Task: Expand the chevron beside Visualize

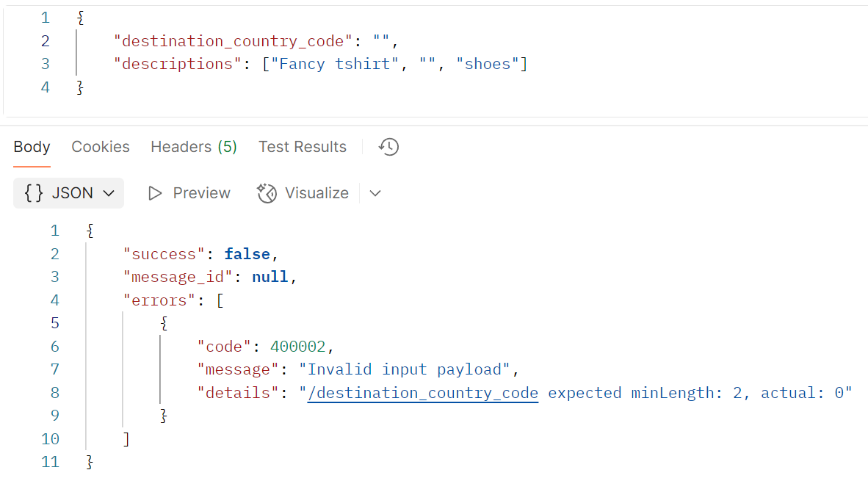Action: pos(375,193)
